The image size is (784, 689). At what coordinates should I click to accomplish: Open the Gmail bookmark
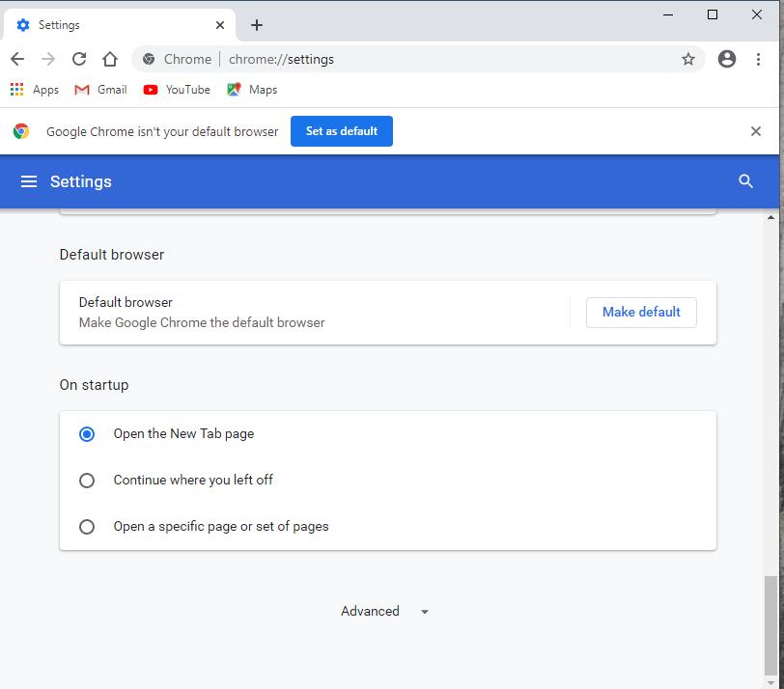[100, 90]
